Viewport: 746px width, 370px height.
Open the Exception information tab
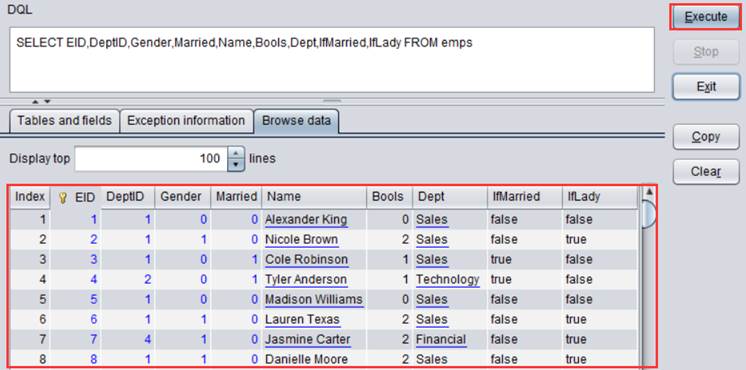coord(186,121)
